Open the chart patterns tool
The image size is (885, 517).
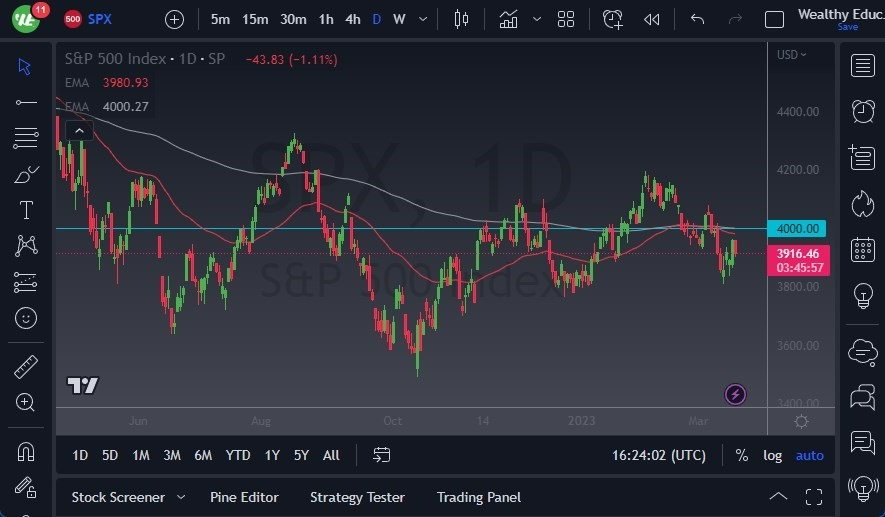tap(26, 246)
